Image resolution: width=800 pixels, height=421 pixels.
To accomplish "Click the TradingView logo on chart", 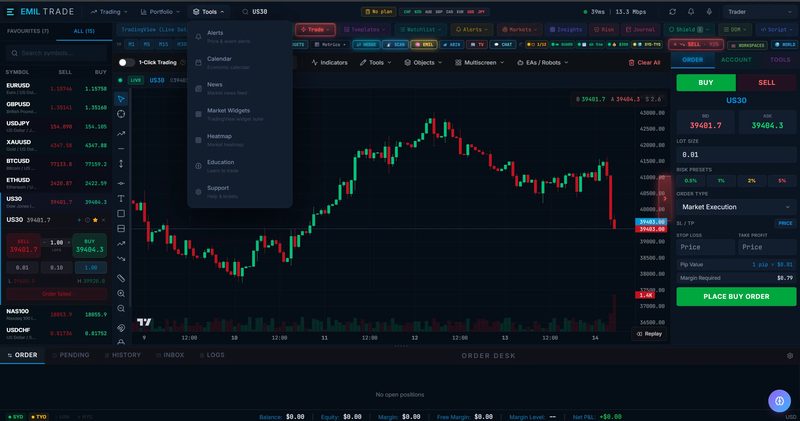I will [x=144, y=322].
